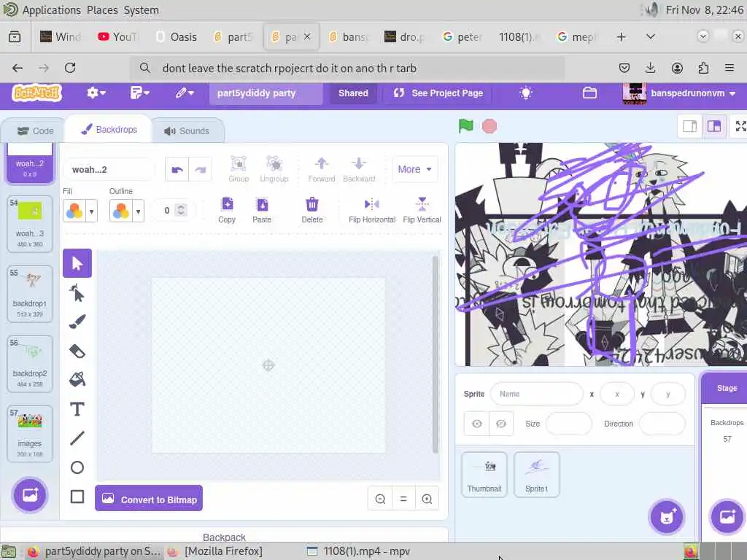The height and width of the screenshot is (560, 747).
Task: Click Convert to Bitmap button
Action: (x=149, y=499)
